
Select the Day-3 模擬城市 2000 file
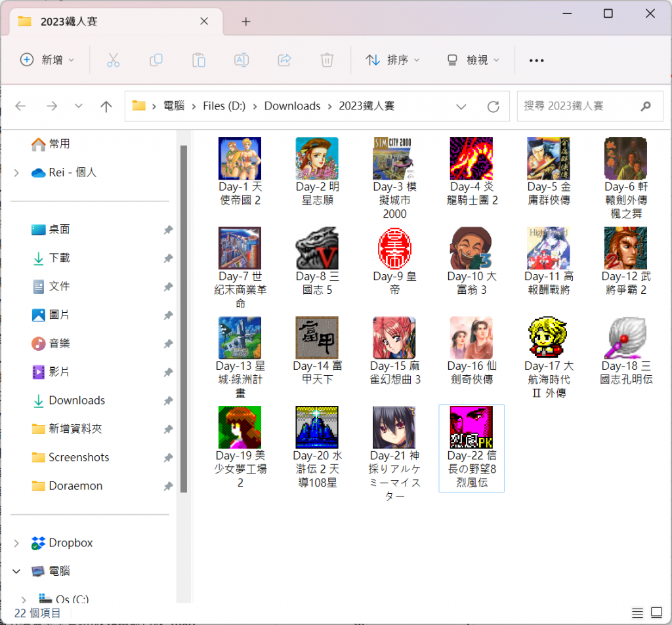point(394,178)
